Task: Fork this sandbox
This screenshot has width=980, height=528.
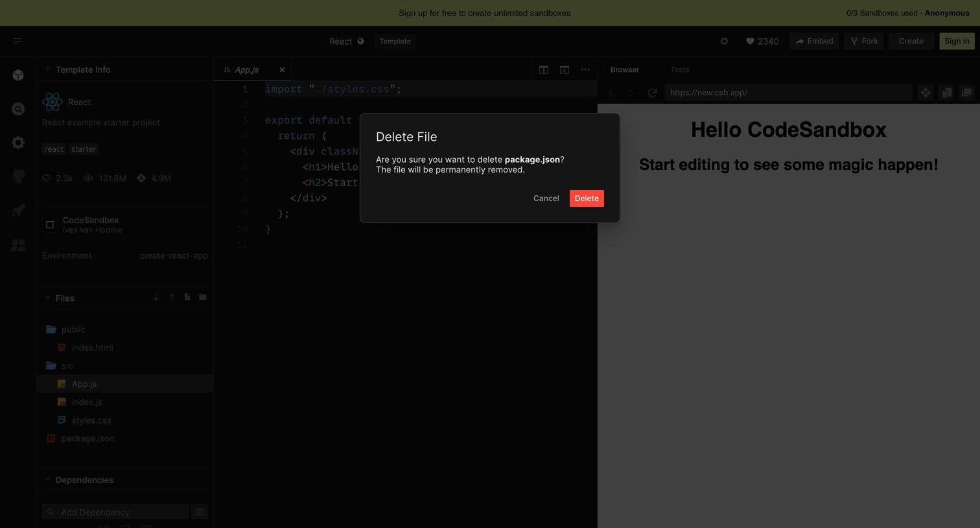Action: click(x=864, y=42)
